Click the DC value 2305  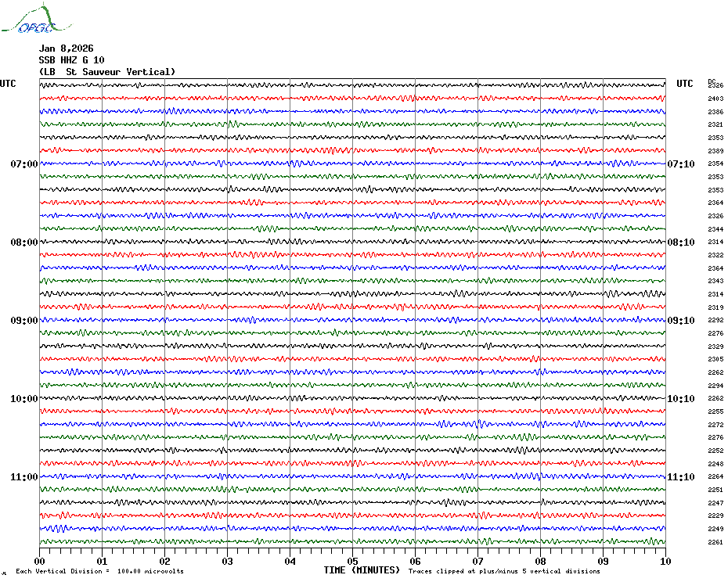click(x=715, y=359)
